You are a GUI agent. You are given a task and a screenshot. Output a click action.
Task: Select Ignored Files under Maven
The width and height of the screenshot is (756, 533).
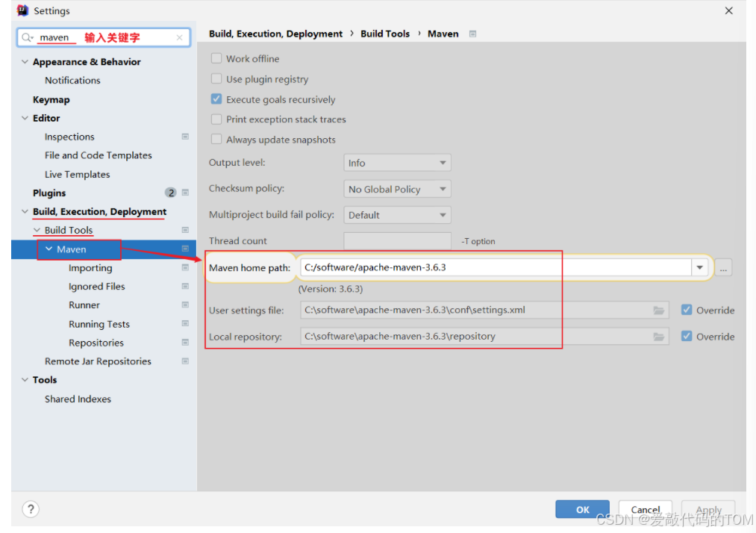[x=96, y=287]
